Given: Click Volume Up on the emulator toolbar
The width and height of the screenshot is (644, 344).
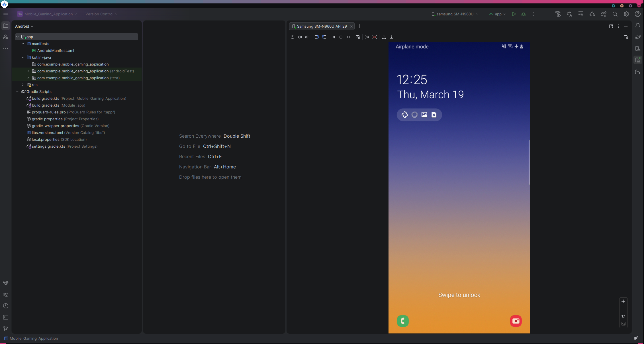Looking at the screenshot, I should tap(300, 37).
